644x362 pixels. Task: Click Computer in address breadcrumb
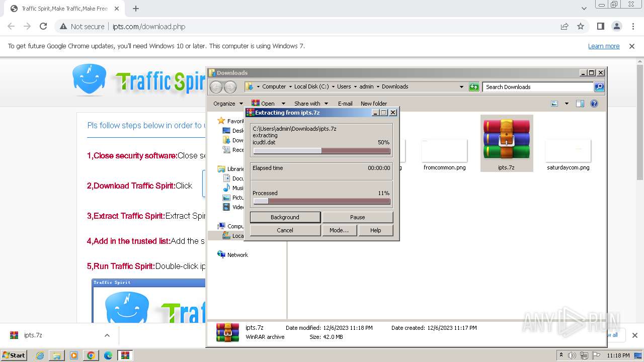pyautogui.click(x=274, y=86)
